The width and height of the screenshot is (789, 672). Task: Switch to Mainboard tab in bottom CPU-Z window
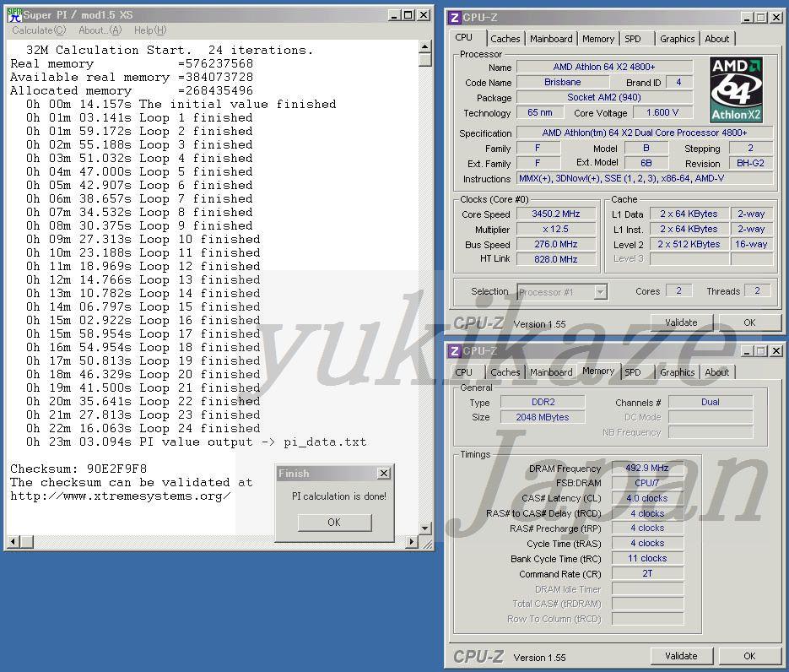551,372
